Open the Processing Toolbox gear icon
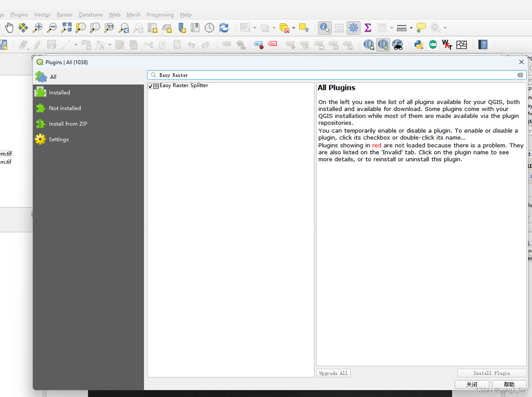Viewport: 532px width, 397px height. (x=353, y=28)
